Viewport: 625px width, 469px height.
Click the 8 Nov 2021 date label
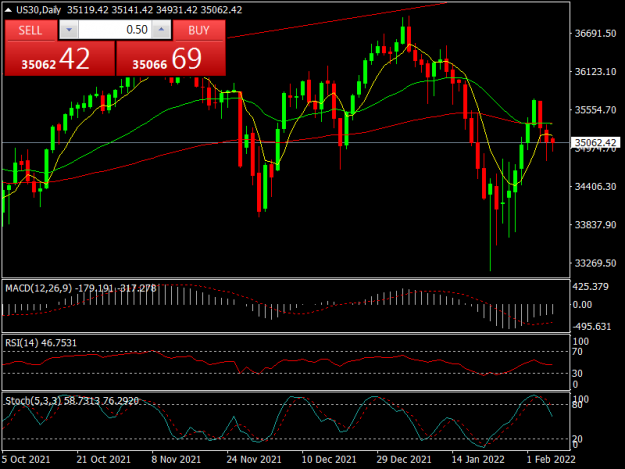(176, 459)
